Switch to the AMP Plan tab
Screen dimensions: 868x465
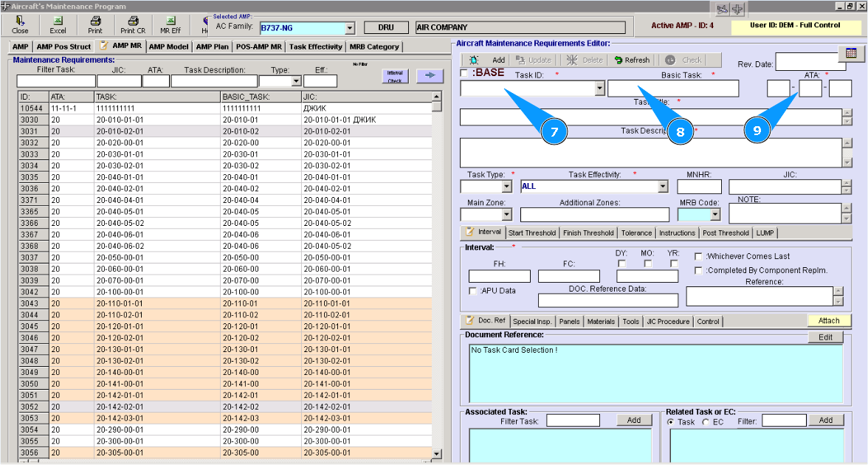coord(212,46)
